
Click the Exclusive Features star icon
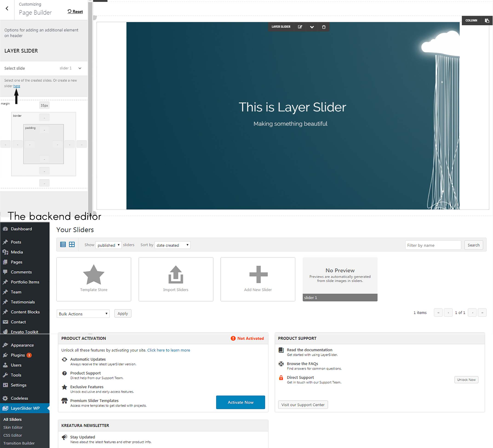coord(64,387)
